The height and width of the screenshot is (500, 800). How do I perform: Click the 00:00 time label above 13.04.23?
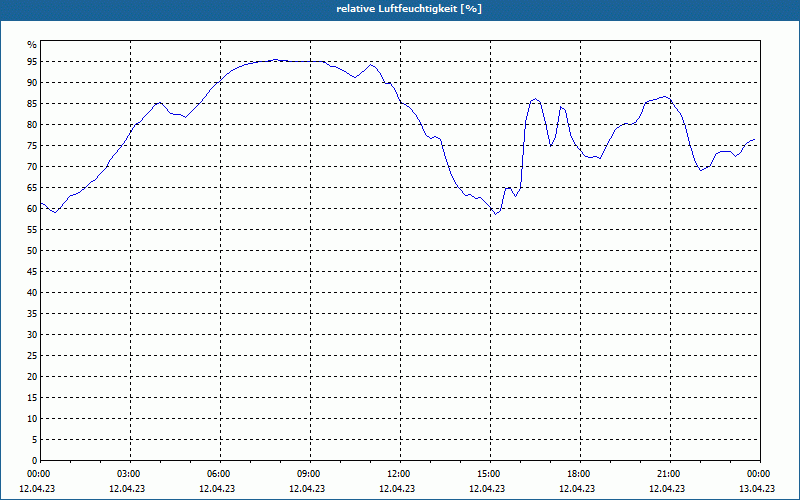[x=758, y=474]
